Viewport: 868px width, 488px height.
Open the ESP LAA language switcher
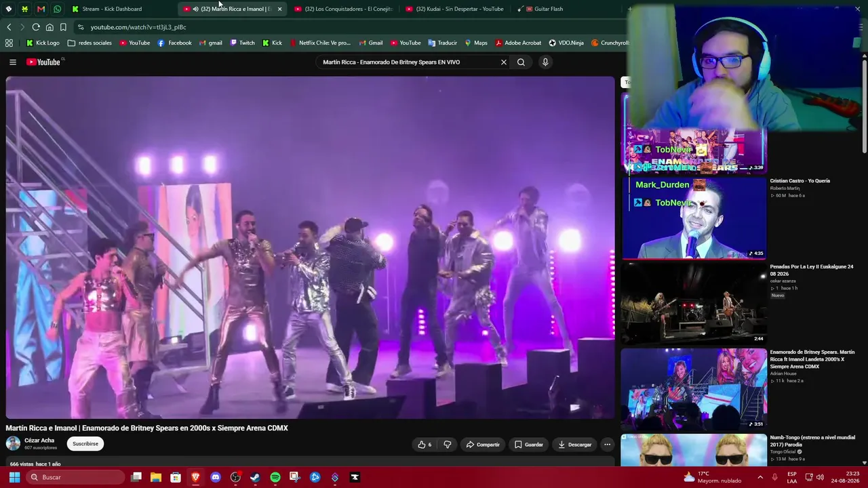pos(792,477)
